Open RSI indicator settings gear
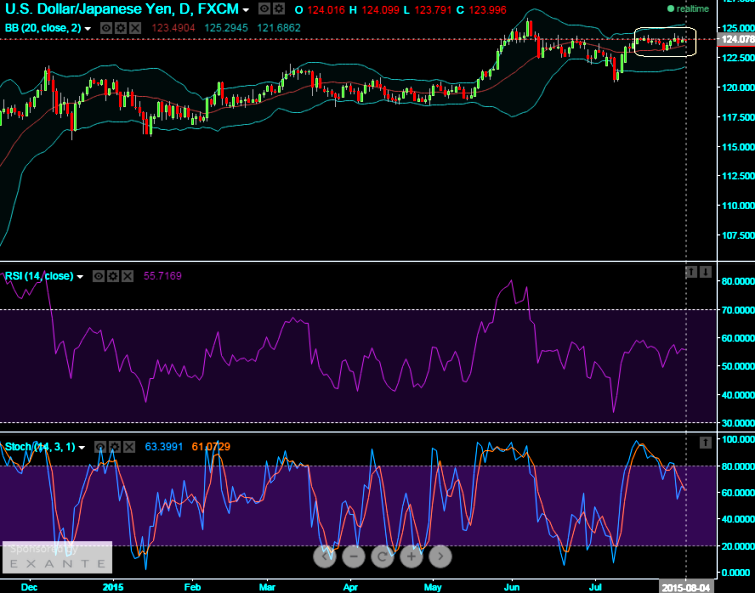Viewport: 755px width, 593px height. click(x=113, y=276)
